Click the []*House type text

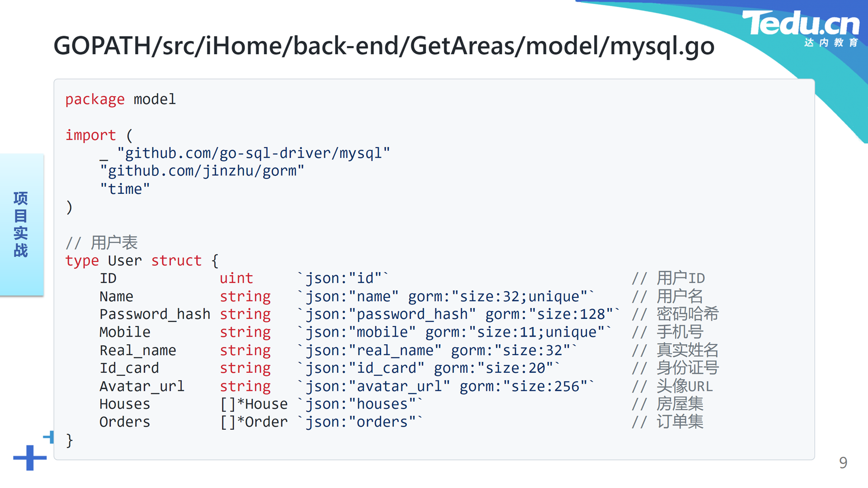tap(254, 404)
